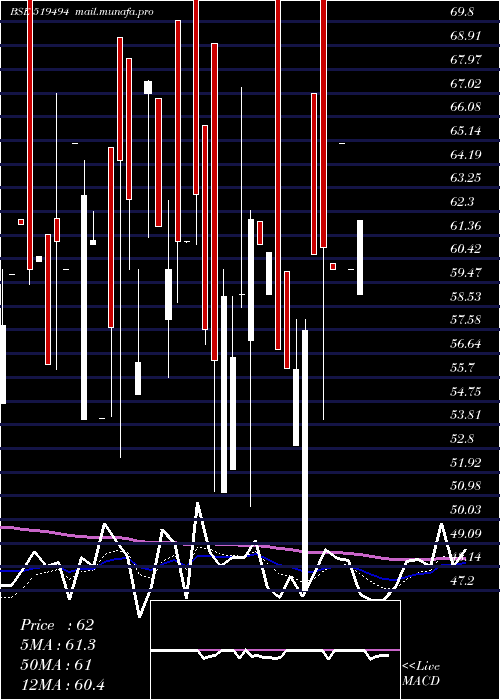The width and height of the screenshot is (500, 700).
Task: Click the Price : 62 readout
Action: (57, 625)
